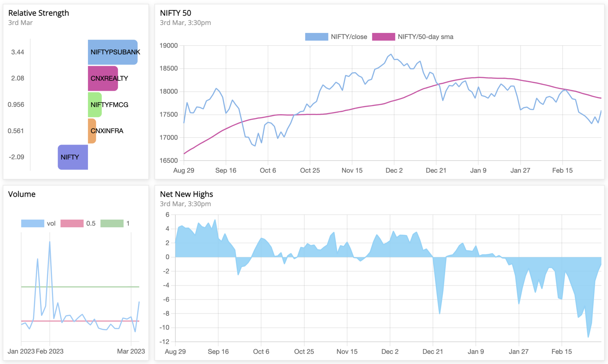
Task: Select the negative NIFTY relative strength bar
Action: click(x=73, y=157)
